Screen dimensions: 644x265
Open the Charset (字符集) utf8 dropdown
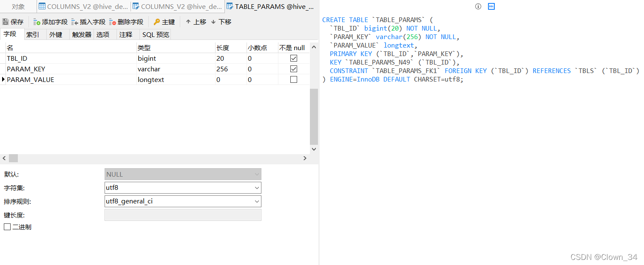click(x=183, y=188)
